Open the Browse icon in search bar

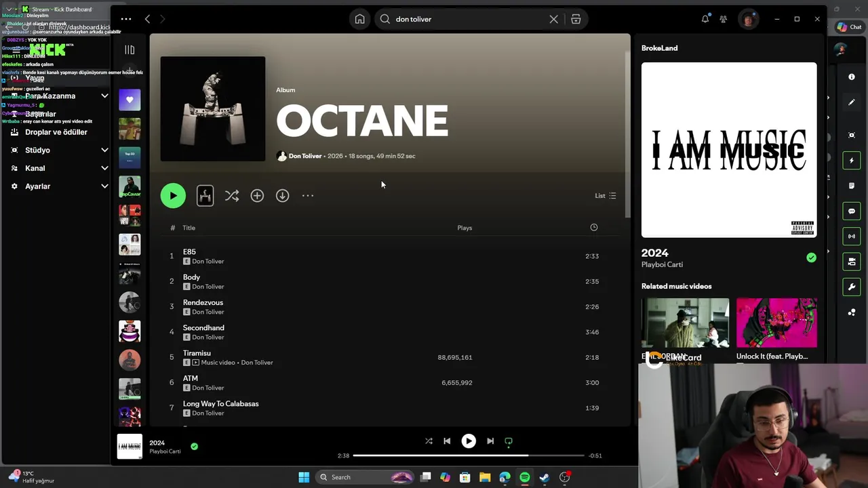pyautogui.click(x=576, y=19)
